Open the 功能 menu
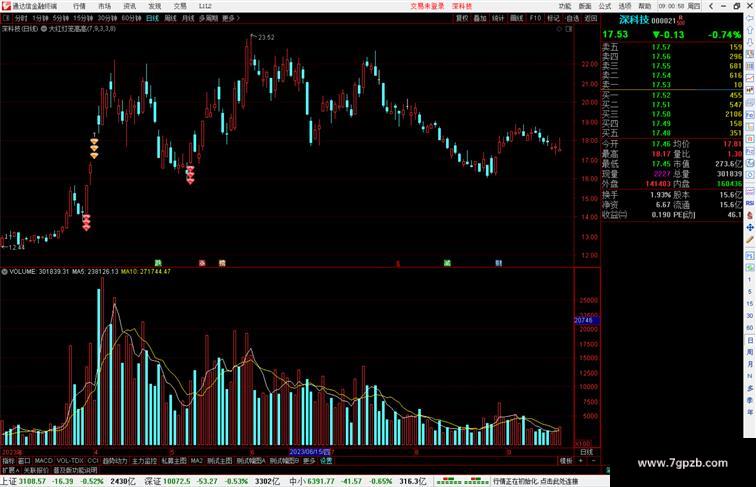This screenshot has height=487, width=756. point(565,6)
